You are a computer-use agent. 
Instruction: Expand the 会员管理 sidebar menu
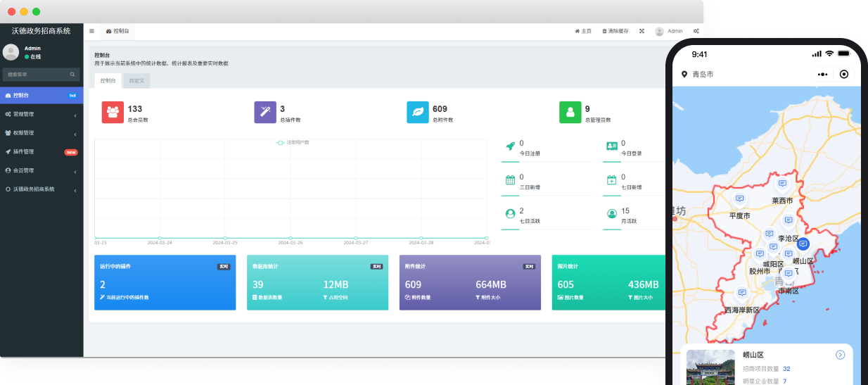click(x=42, y=170)
